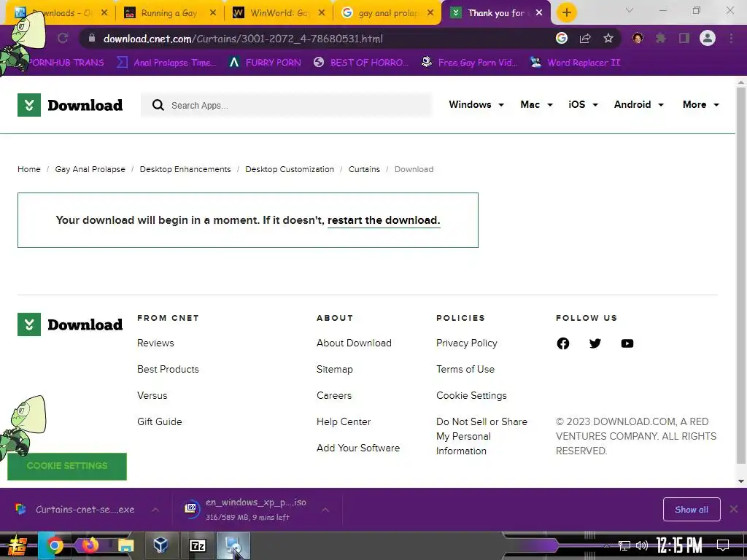Reload the current page
The width and height of the screenshot is (747, 560).
tap(63, 39)
